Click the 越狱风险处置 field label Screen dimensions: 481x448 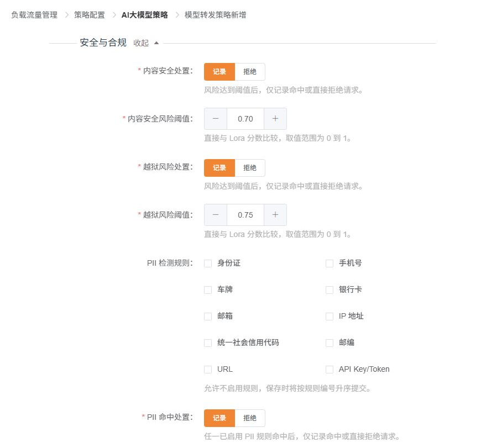point(168,167)
